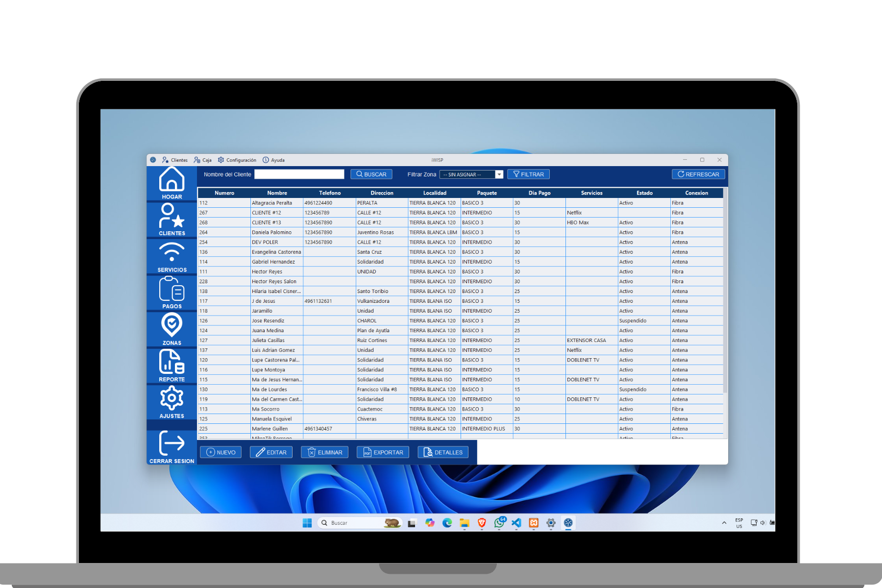The image size is (882, 588).
Task: Open Visual Studio Code from the taskbar
Action: [516, 523]
